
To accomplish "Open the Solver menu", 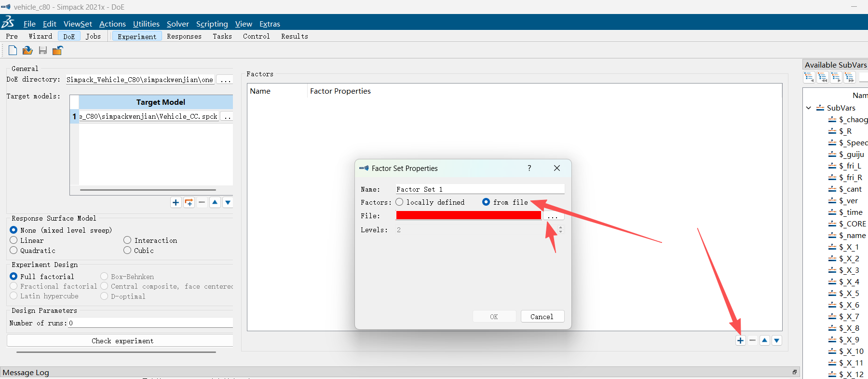I will pyautogui.click(x=178, y=24).
